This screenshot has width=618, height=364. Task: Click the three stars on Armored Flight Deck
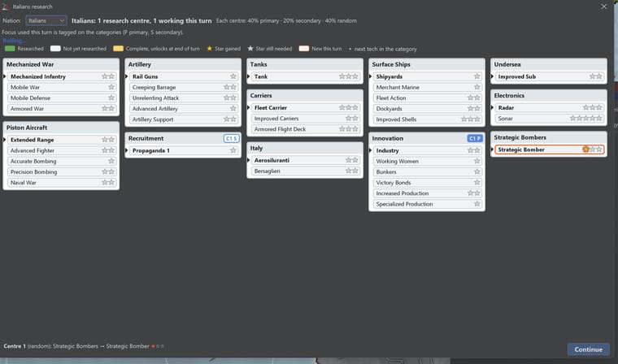(349, 129)
